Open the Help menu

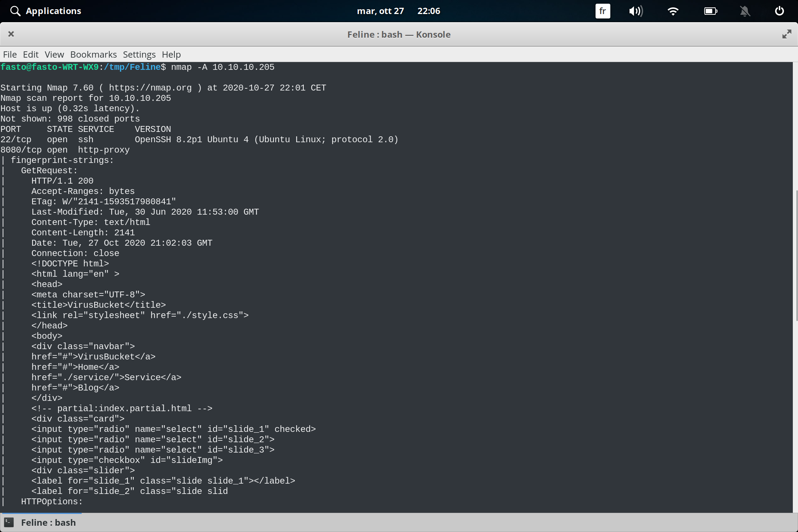click(171, 54)
